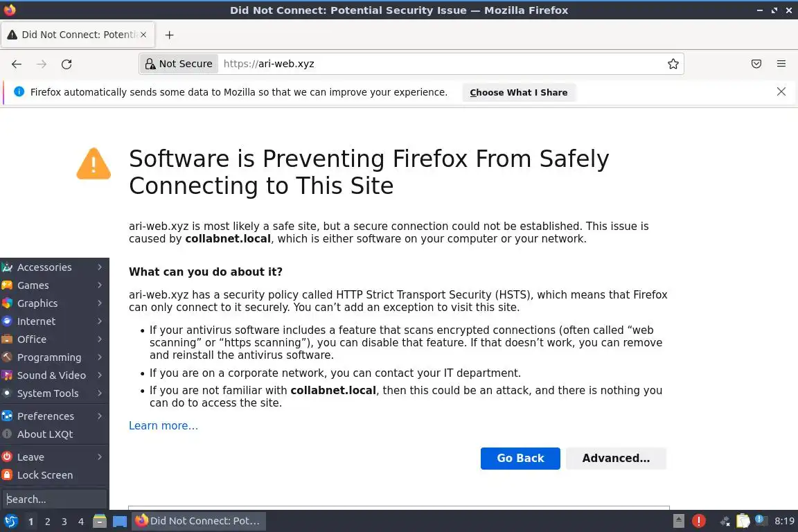Viewport: 798px width, 532px height.
Task: Switch to virtual desktop 2
Action: point(47,522)
